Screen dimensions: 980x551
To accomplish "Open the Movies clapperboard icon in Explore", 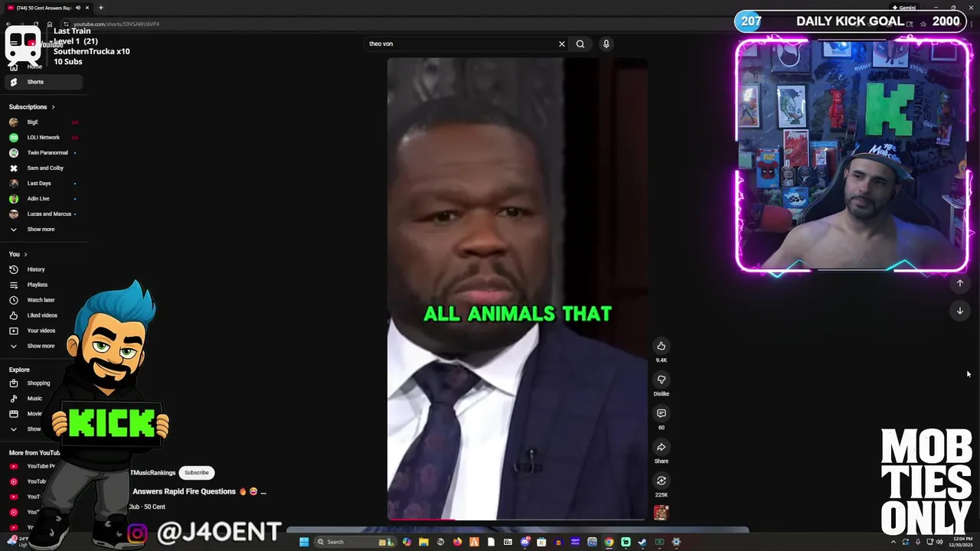I will pos(13,414).
